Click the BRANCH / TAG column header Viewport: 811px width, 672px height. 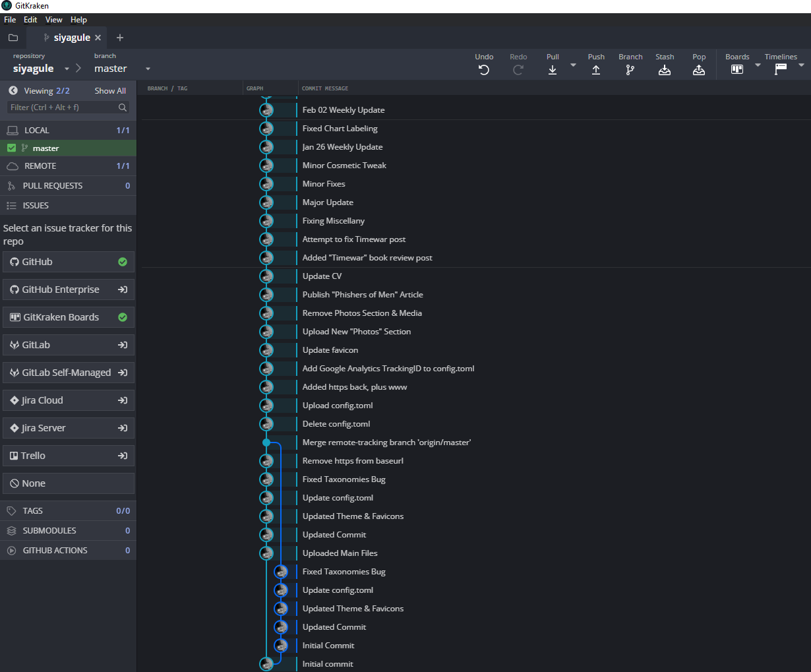pos(167,88)
